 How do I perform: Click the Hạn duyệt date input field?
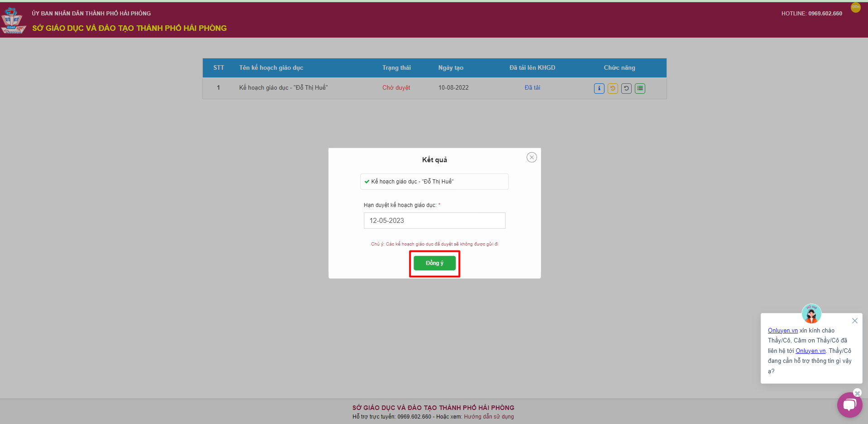(x=434, y=221)
